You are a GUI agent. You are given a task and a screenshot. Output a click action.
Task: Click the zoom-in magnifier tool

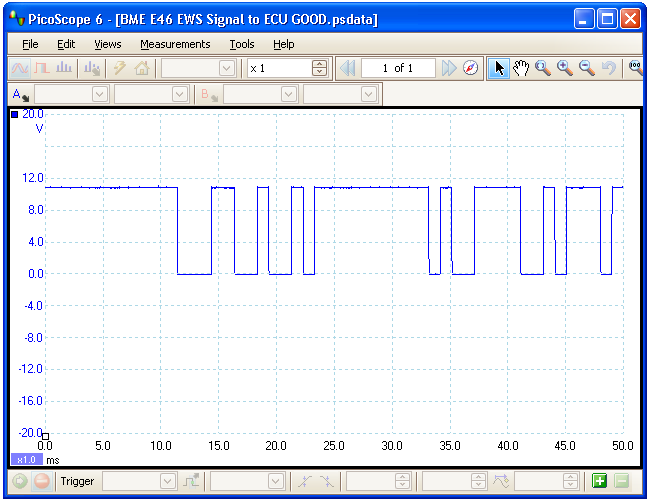tap(565, 68)
